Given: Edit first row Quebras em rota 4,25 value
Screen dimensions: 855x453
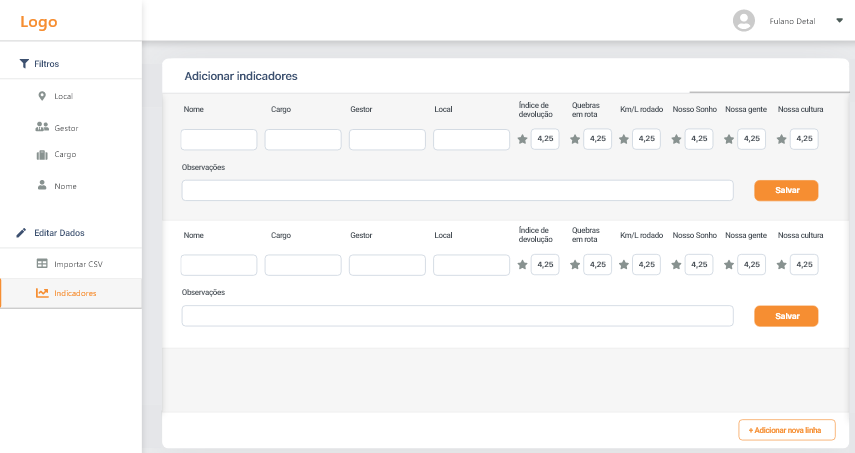Looking at the screenshot, I should (x=598, y=139).
